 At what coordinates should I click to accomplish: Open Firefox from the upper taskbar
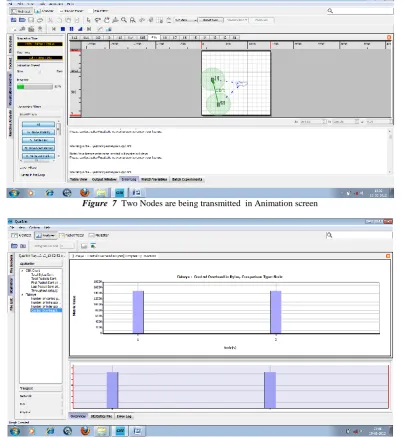pyautogui.click(x=85, y=192)
